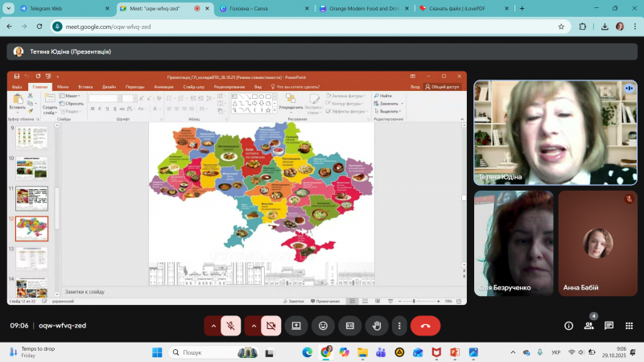The width and height of the screenshot is (644, 362).
Task: Open more options three-dot menu
Action: tap(398, 326)
